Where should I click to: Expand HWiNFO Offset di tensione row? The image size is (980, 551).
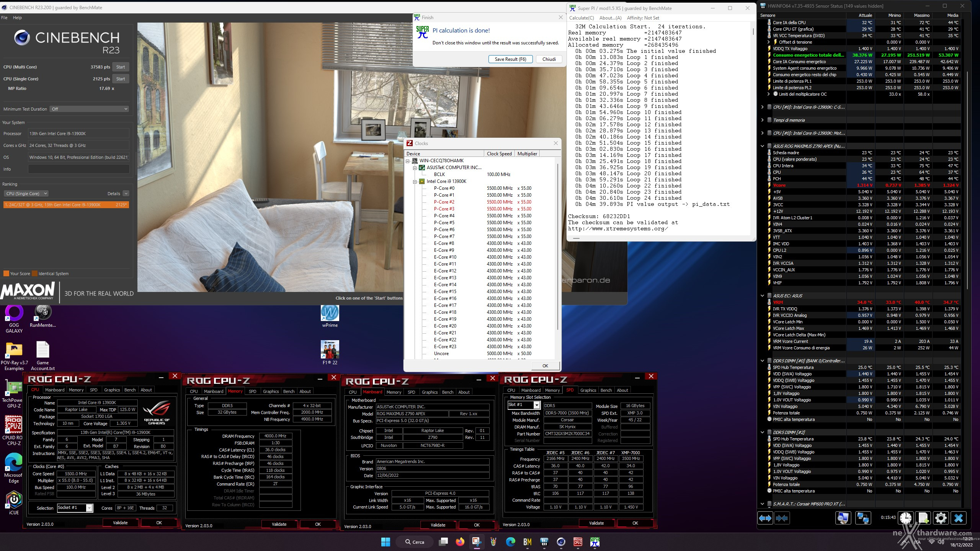[x=768, y=42]
